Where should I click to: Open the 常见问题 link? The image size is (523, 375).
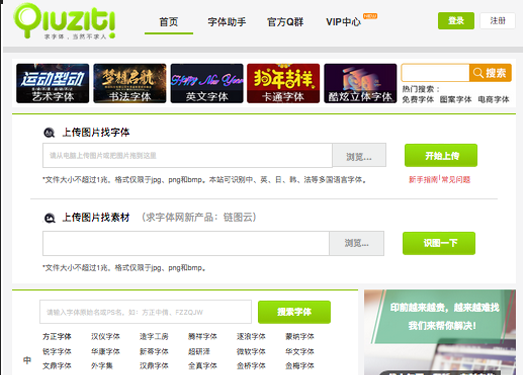(456, 179)
